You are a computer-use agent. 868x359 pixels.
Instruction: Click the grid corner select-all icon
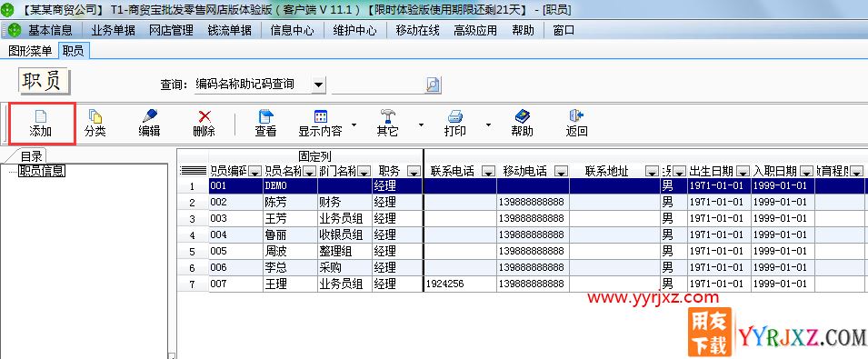[x=194, y=171]
